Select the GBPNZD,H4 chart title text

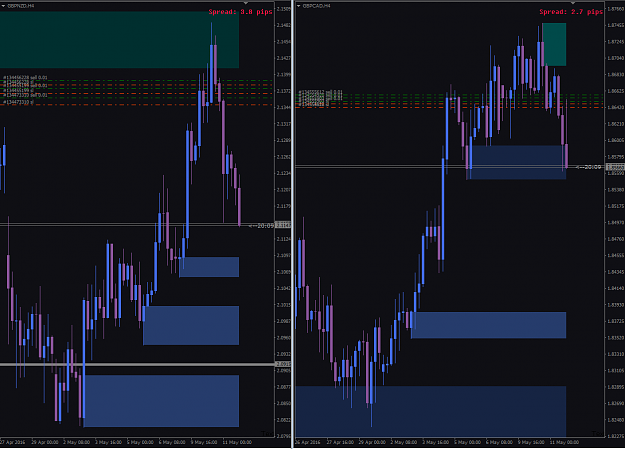click(21, 6)
